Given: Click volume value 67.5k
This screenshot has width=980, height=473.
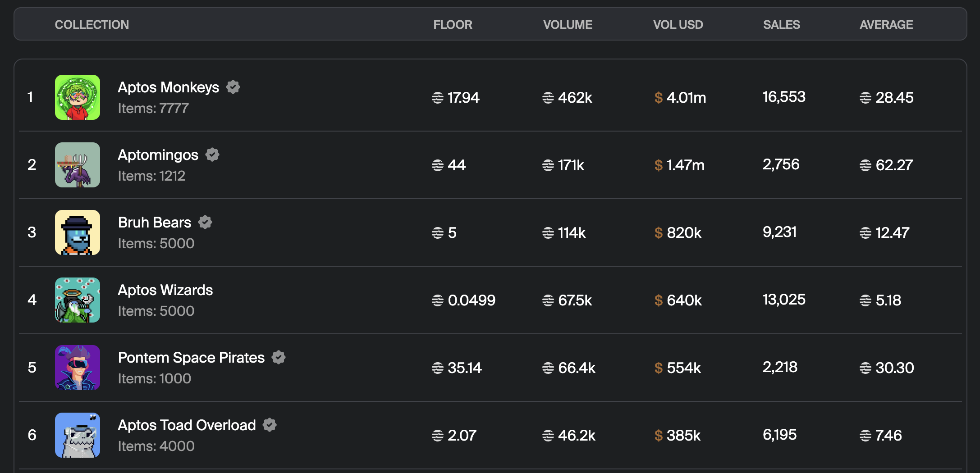Looking at the screenshot, I should tap(575, 300).
